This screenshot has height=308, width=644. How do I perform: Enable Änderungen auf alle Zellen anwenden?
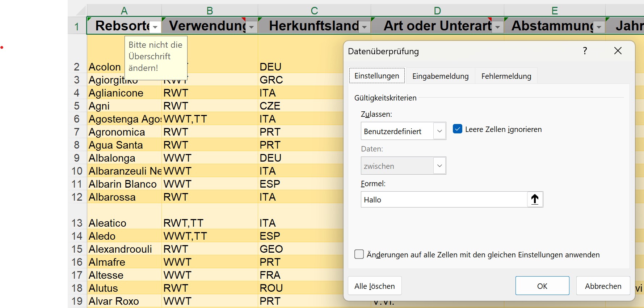click(x=359, y=254)
